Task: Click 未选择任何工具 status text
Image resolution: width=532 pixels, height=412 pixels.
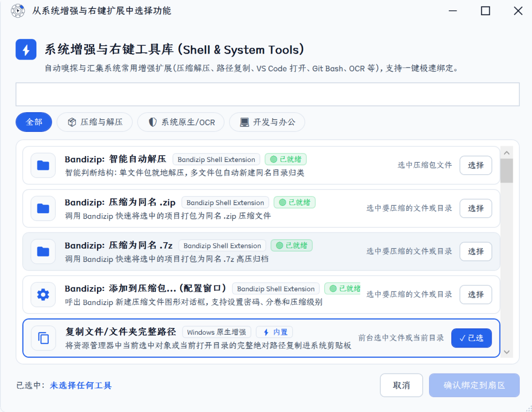Action: click(81, 385)
